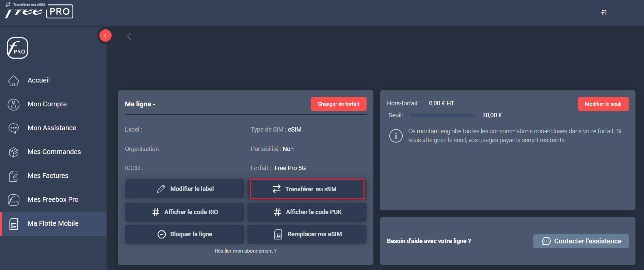Click the Mes Freebox Pro icon
This screenshot has width=644, height=270.
coord(14,200)
